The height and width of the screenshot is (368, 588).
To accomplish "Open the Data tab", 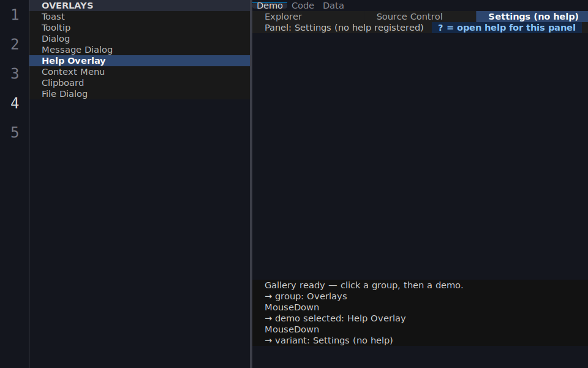I will click(333, 6).
